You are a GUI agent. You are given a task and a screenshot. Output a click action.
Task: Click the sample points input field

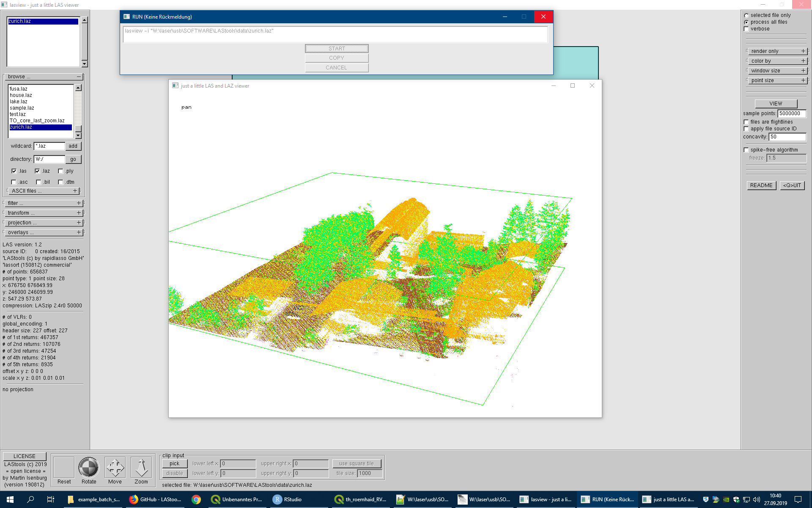pyautogui.click(x=791, y=113)
